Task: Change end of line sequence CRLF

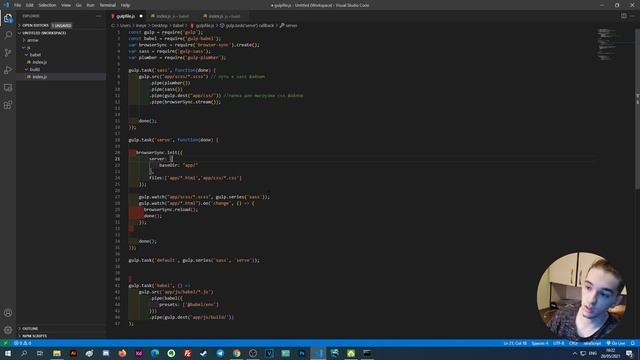Action: (x=573, y=343)
